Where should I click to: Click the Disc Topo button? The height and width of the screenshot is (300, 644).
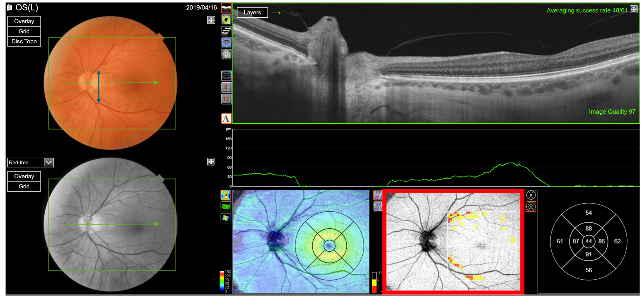(x=24, y=42)
